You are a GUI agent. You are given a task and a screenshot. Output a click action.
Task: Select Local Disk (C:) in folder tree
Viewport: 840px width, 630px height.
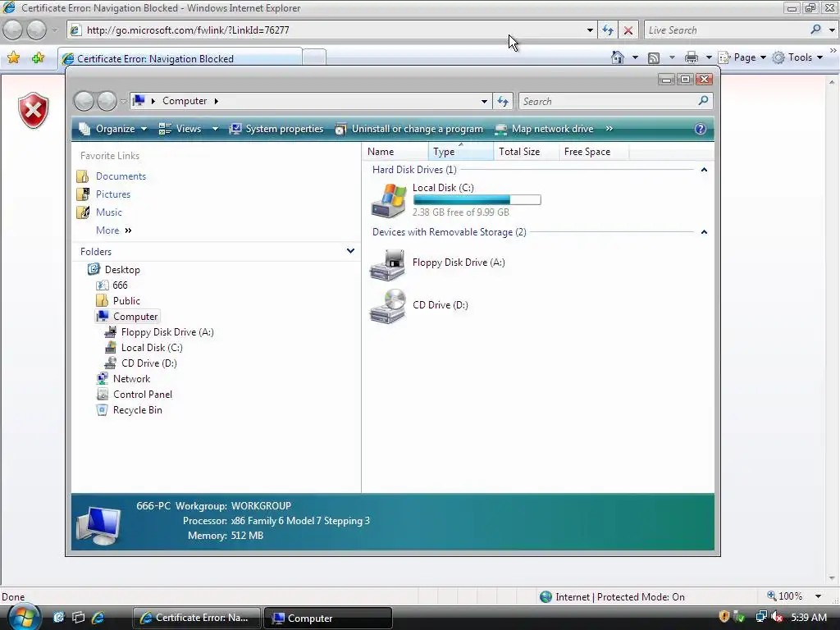pyautogui.click(x=152, y=347)
